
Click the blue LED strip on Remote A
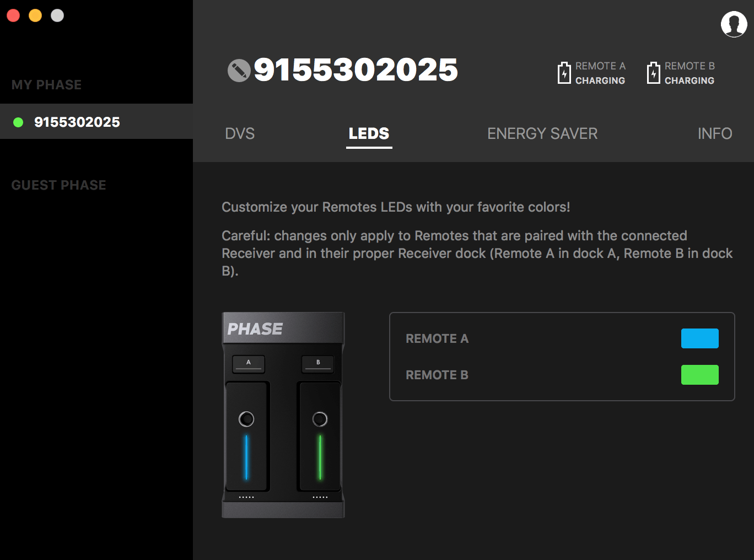[246, 457]
